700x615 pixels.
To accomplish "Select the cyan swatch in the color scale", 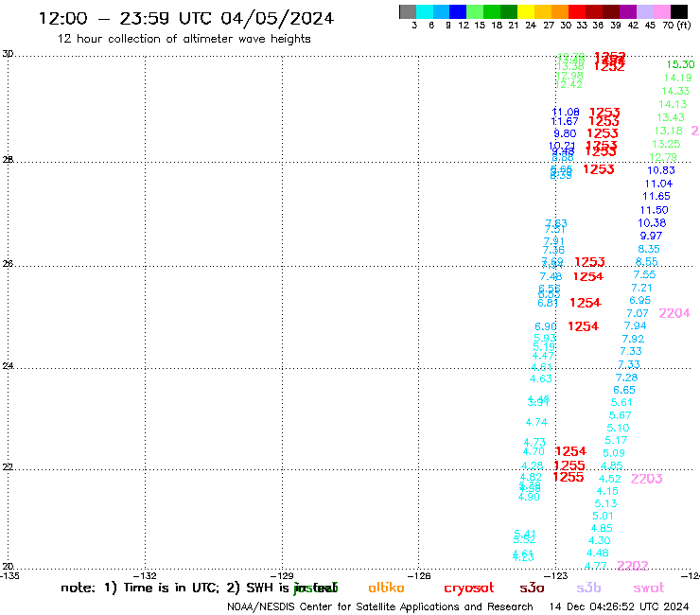I will (425, 11).
